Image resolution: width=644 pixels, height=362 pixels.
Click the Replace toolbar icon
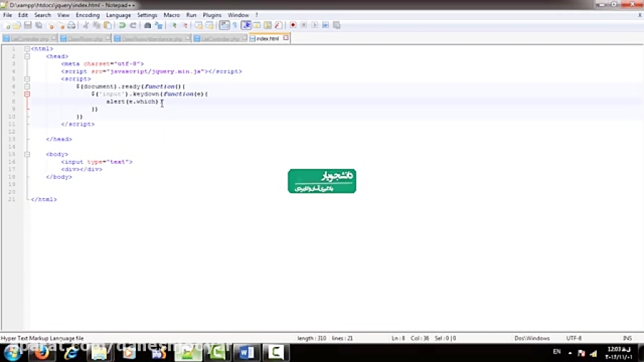coord(159,26)
